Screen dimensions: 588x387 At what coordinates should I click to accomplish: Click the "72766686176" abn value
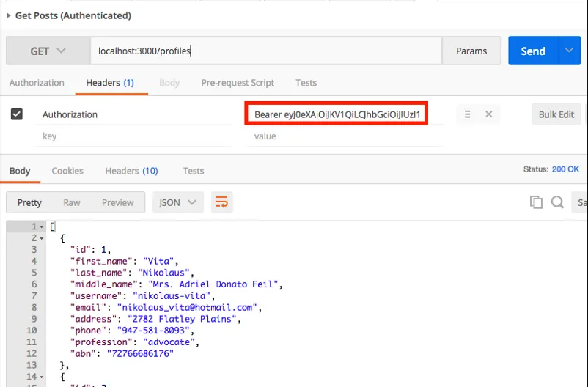[x=140, y=353]
